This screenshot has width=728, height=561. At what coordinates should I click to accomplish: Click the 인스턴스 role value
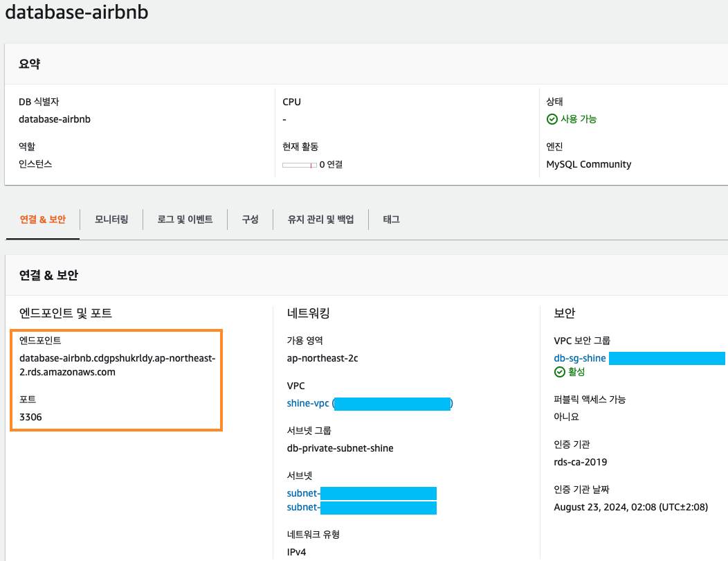35,164
